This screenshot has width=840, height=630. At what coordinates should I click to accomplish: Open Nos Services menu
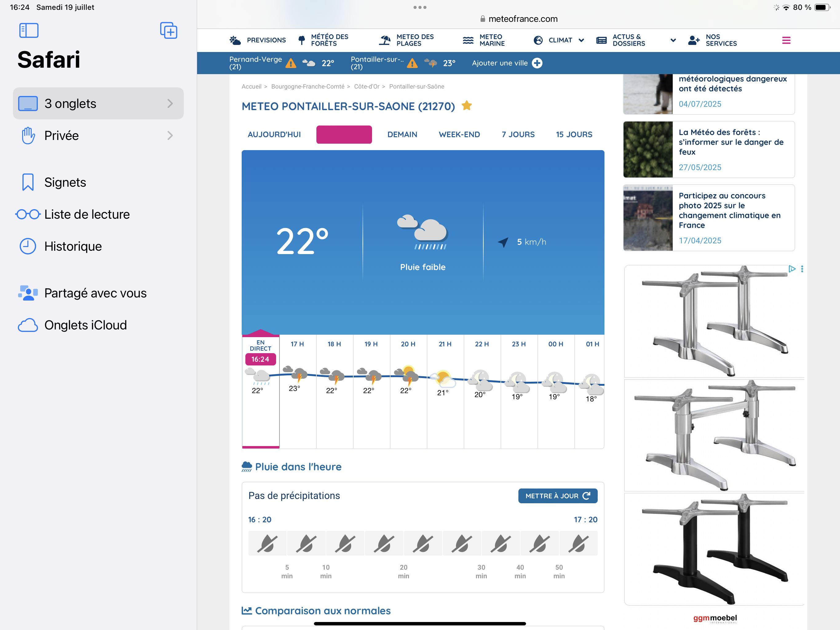[x=712, y=40]
